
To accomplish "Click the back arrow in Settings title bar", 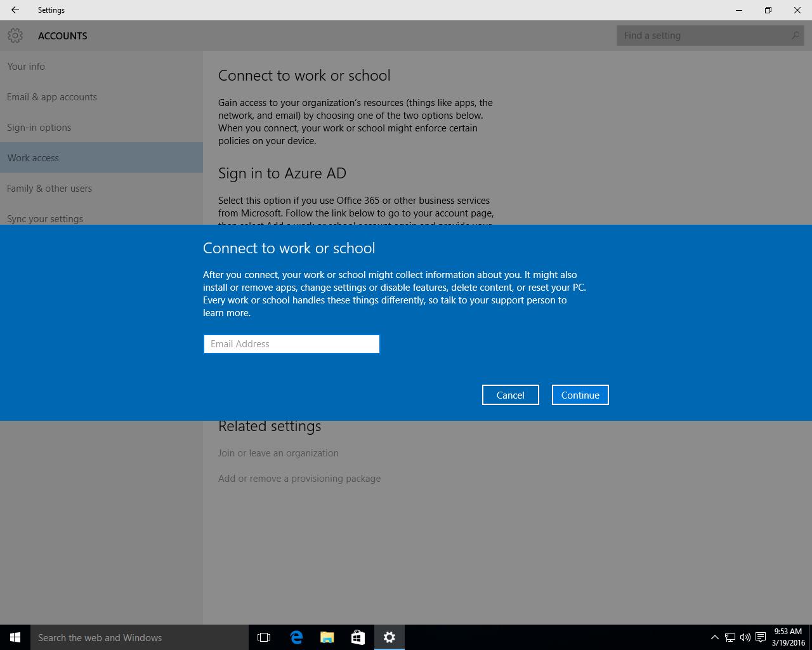I will click(x=15, y=10).
